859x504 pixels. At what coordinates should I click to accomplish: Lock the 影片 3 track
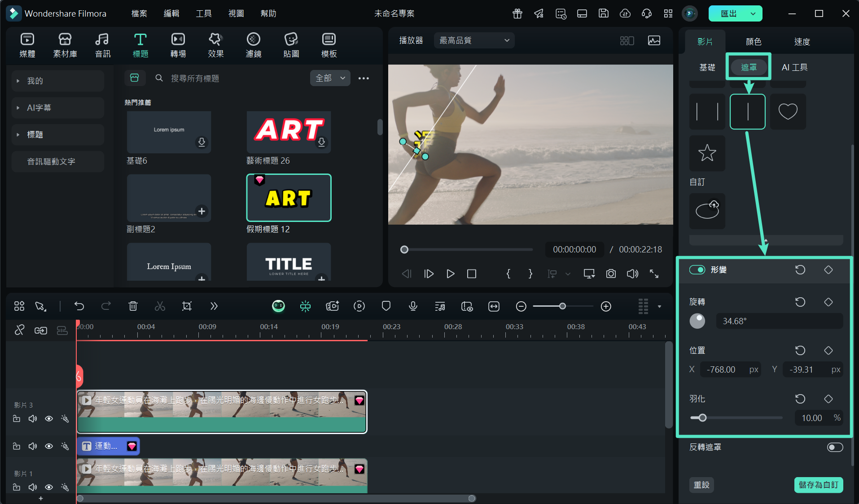pyautogui.click(x=17, y=419)
